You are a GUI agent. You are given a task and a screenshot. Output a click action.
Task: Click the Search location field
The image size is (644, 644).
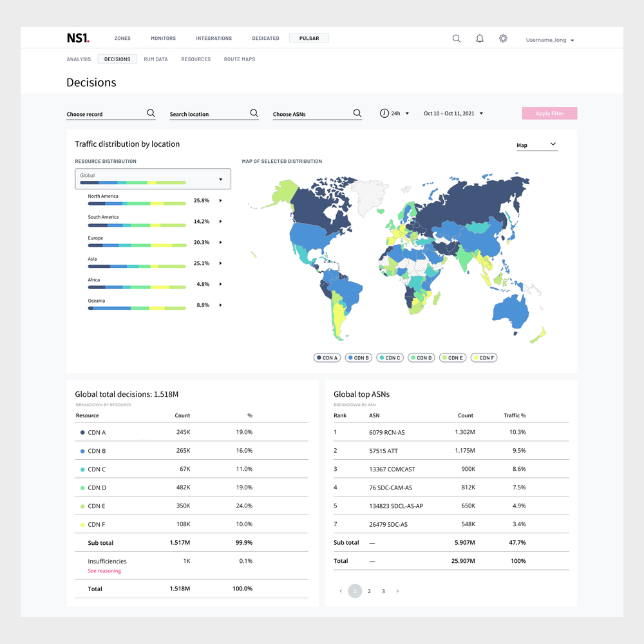point(214,114)
